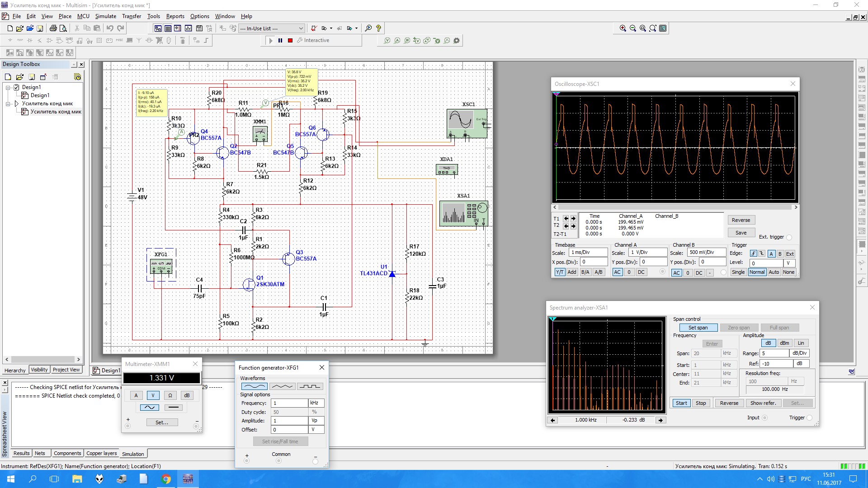Screen dimensions: 868x488
Task: Open the In-Use List dropdown
Action: point(301,28)
